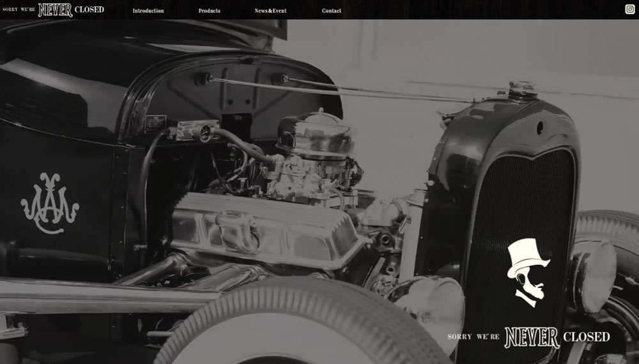Click the radiator cap on grille shell
Image resolution: width=639 pixels, height=364 pixels.
[523, 89]
